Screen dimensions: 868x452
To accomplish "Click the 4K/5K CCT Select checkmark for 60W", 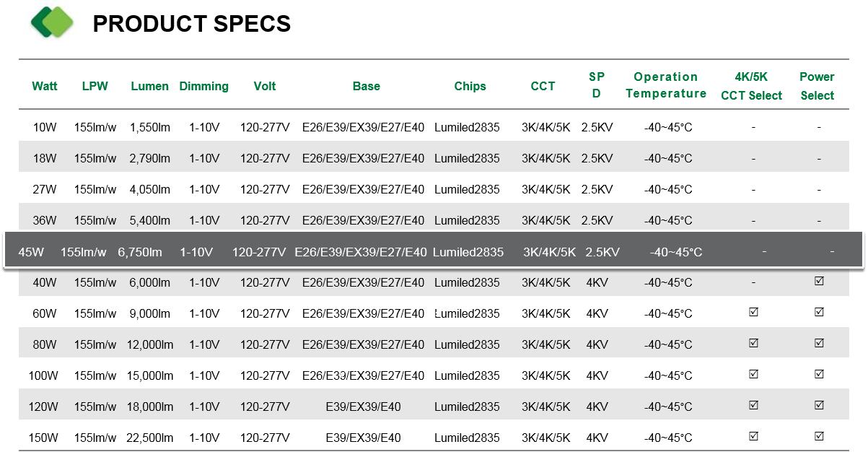I will pyautogui.click(x=753, y=312).
